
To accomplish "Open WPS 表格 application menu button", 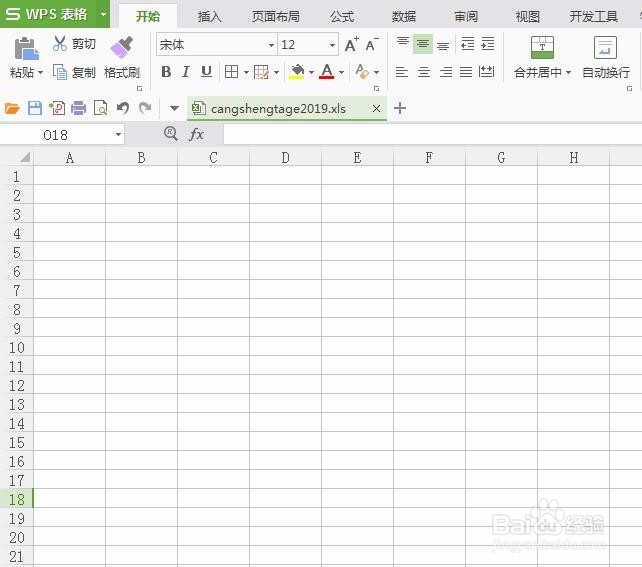I will [47, 14].
